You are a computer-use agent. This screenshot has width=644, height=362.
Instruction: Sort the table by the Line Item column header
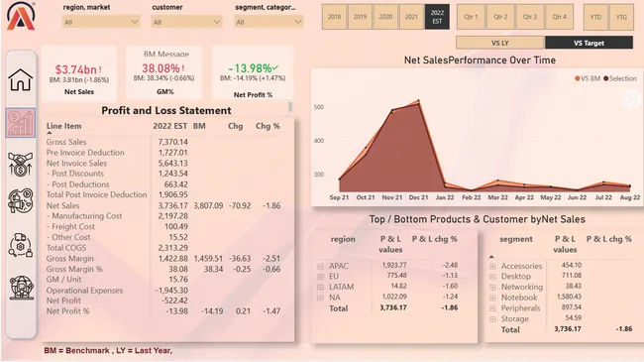click(x=63, y=126)
